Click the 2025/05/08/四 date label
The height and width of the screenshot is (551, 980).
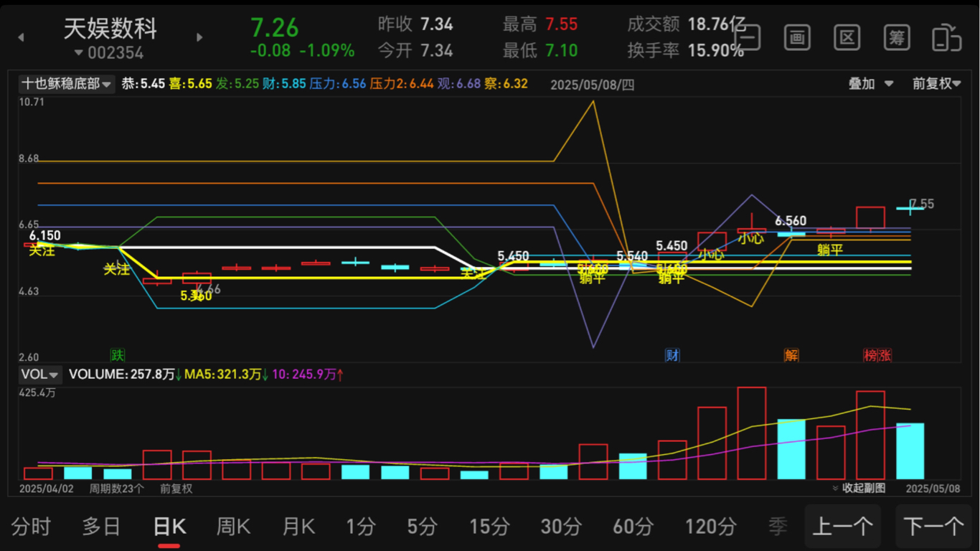(x=593, y=85)
